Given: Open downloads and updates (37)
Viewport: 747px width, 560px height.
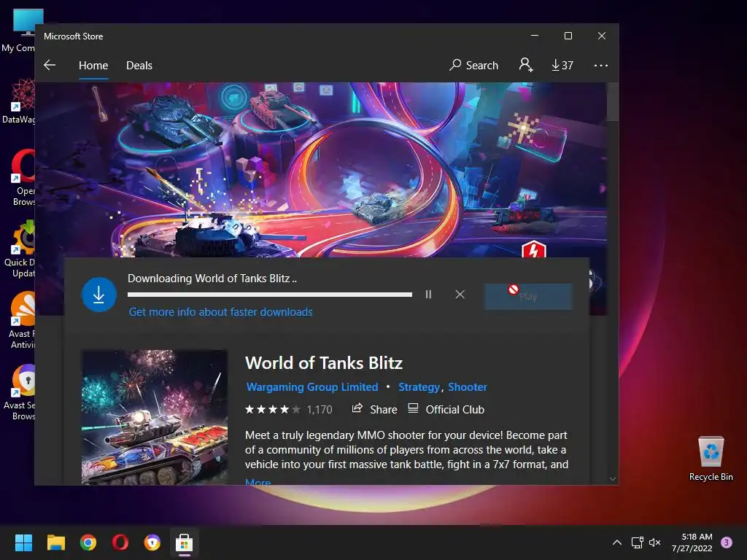Looking at the screenshot, I should 562,65.
